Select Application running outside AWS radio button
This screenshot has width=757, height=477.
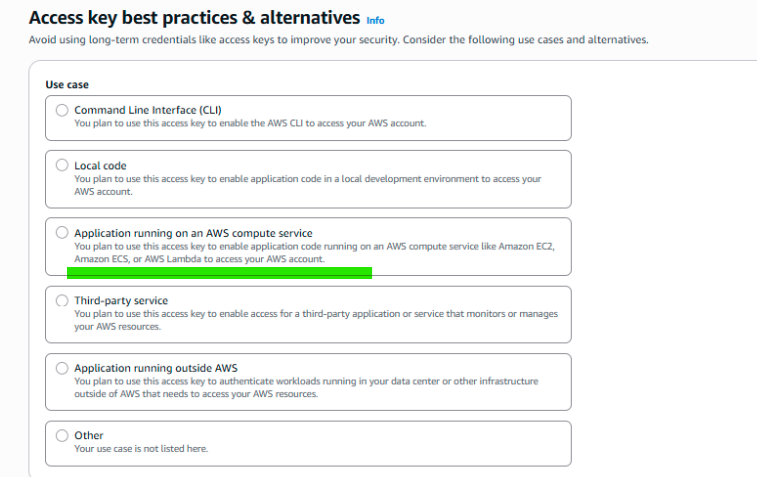(x=63, y=368)
